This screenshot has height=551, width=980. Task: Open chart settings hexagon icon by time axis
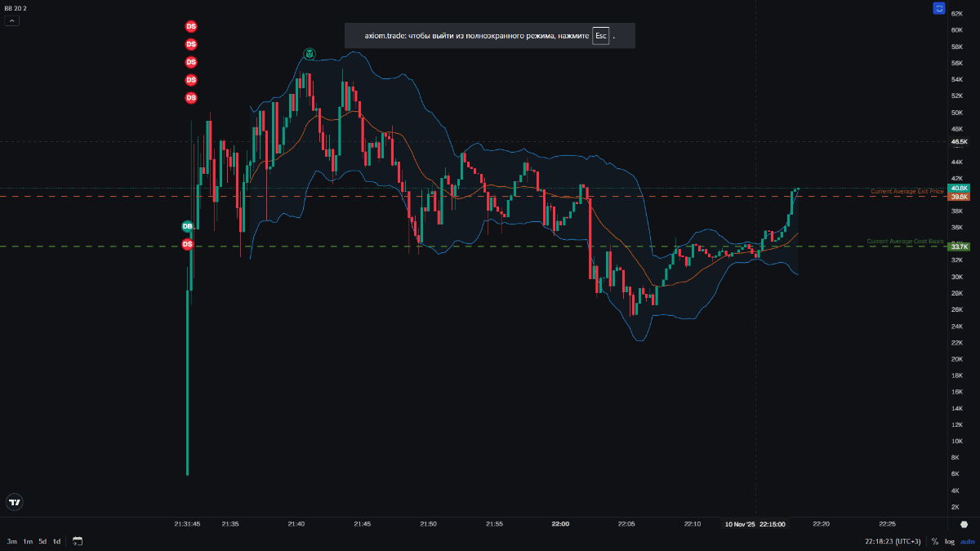click(x=964, y=524)
